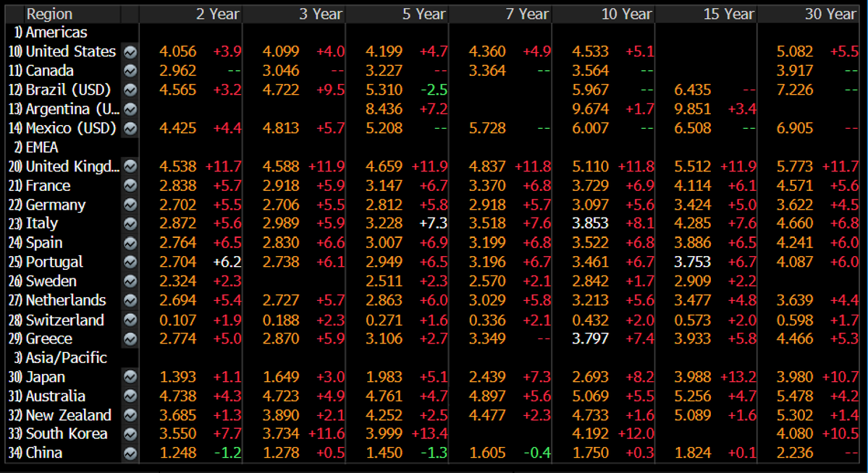The image size is (868, 473).
Task: Click Japan 15 Year change +13.2
Action: (x=738, y=378)
